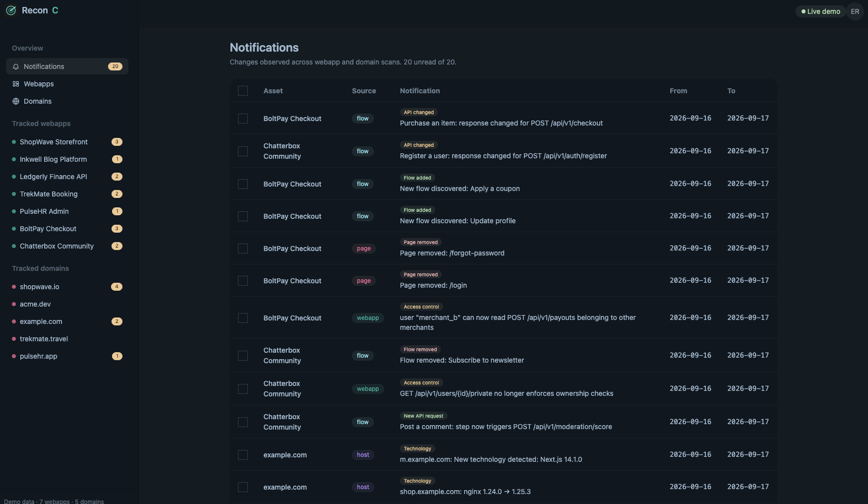Select checkbox for Subscribe to newsletter removal
This screenshot has width=868, height=504.
(x=243, y=356)
